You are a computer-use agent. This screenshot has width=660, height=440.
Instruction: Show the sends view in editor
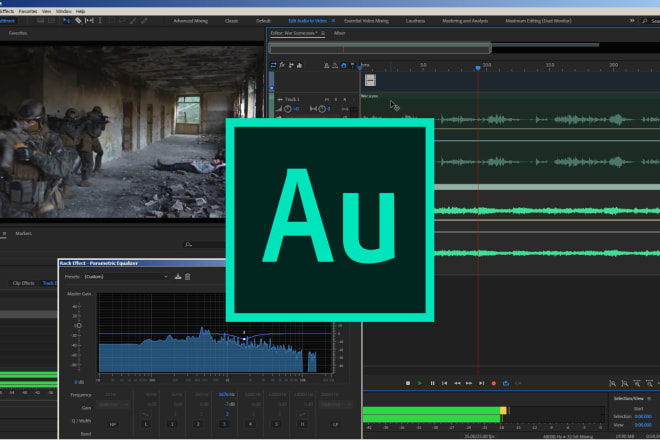coord(291,65)
